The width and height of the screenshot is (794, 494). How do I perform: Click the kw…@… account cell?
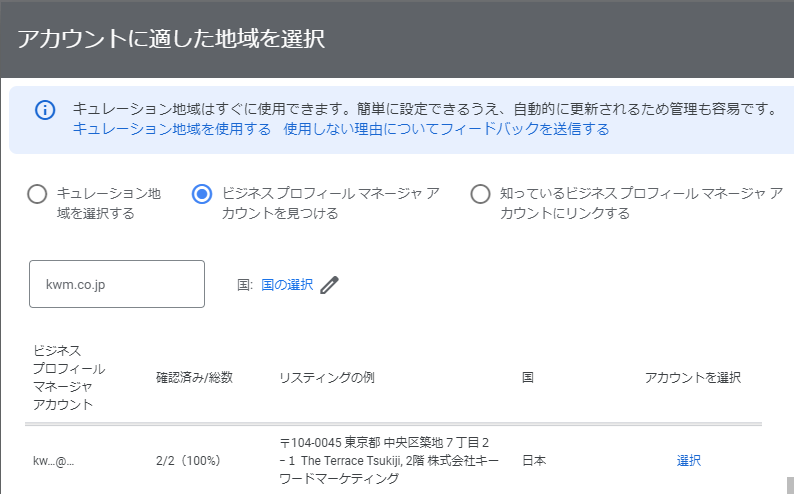(x=53, y=461)
